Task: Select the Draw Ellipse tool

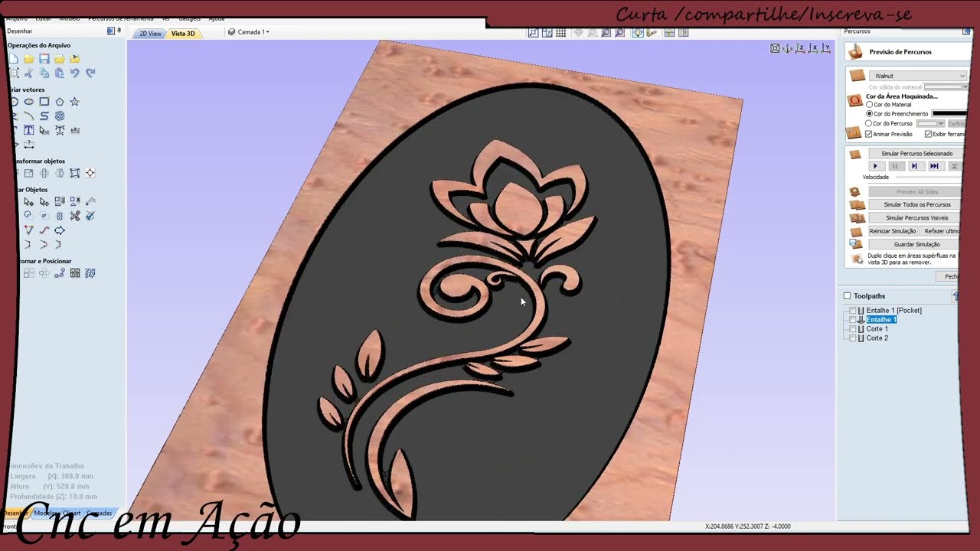Action: (x=29, y=102)
